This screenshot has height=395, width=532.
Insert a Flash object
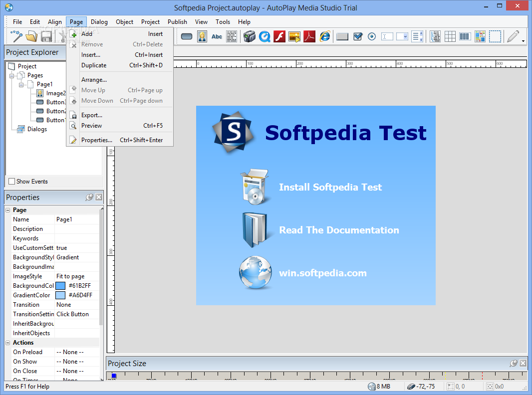click(279, 36)
